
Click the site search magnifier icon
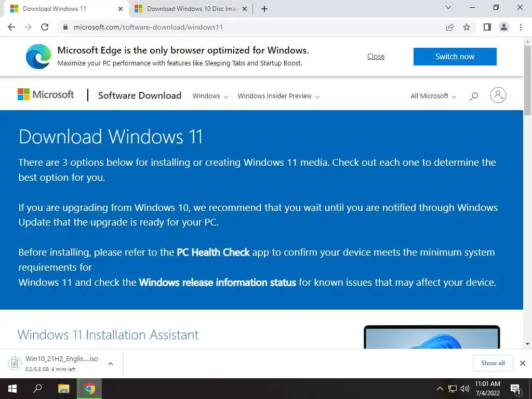(474, 96)
